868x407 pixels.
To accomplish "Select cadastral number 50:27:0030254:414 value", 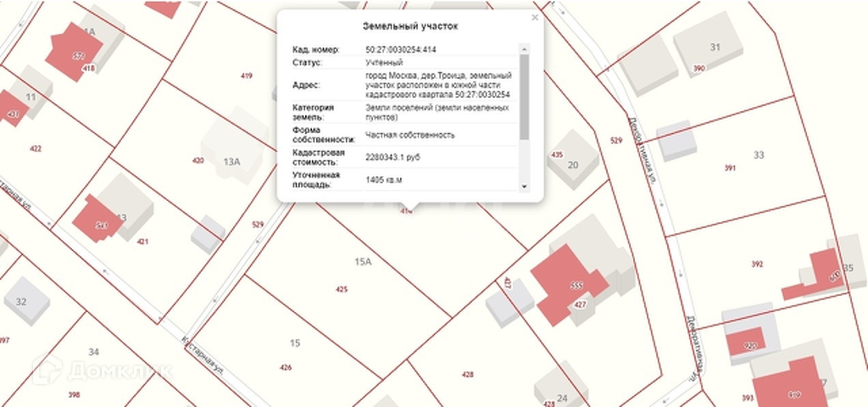I will click(401, 50).
